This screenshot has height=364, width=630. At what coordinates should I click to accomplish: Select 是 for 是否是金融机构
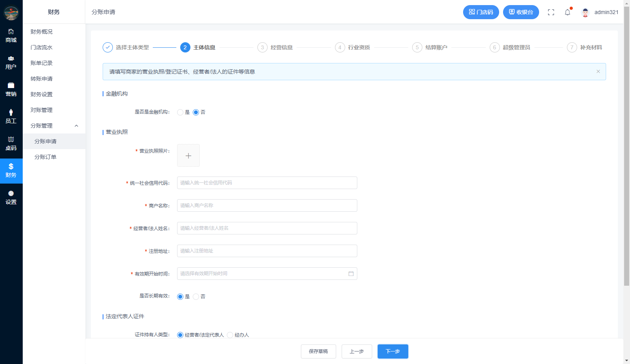(180, 112)
